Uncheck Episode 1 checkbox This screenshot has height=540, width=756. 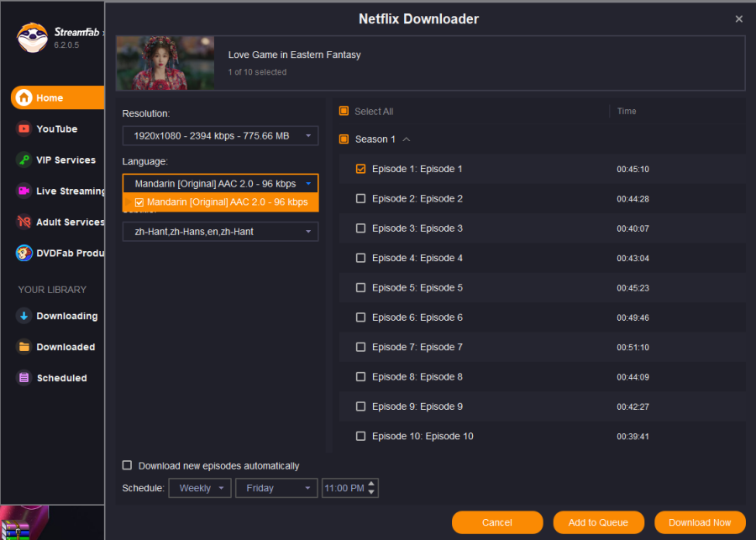click(360, 169)
